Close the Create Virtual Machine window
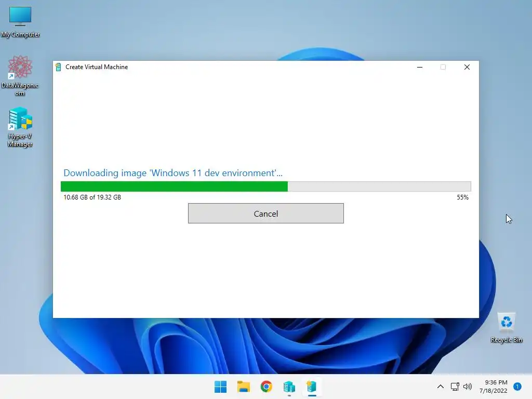 coord(467,67)
